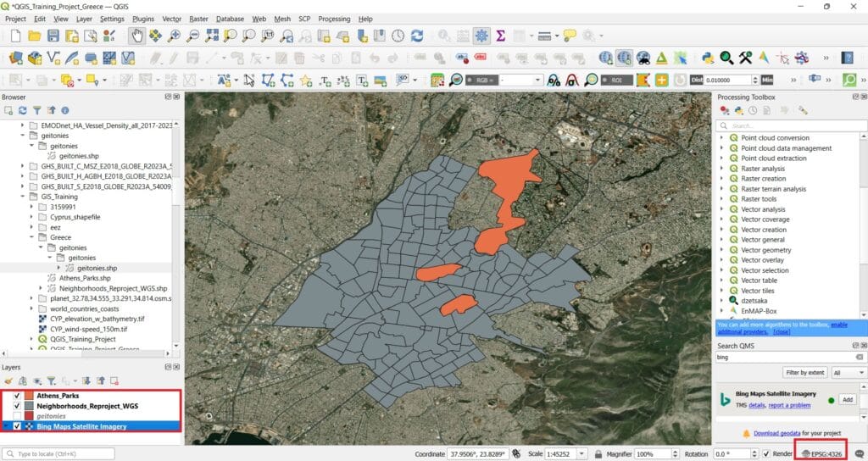The image size is (868, 461).
Task: Expand Vector geometry toolbox group
Action: click(721, 250)
